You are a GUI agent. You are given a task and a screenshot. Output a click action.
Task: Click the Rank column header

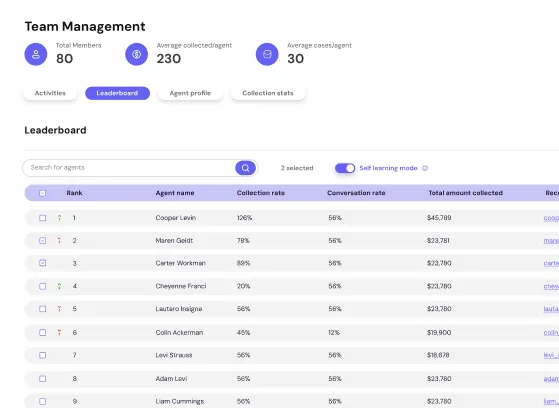[x=74, y=193]
